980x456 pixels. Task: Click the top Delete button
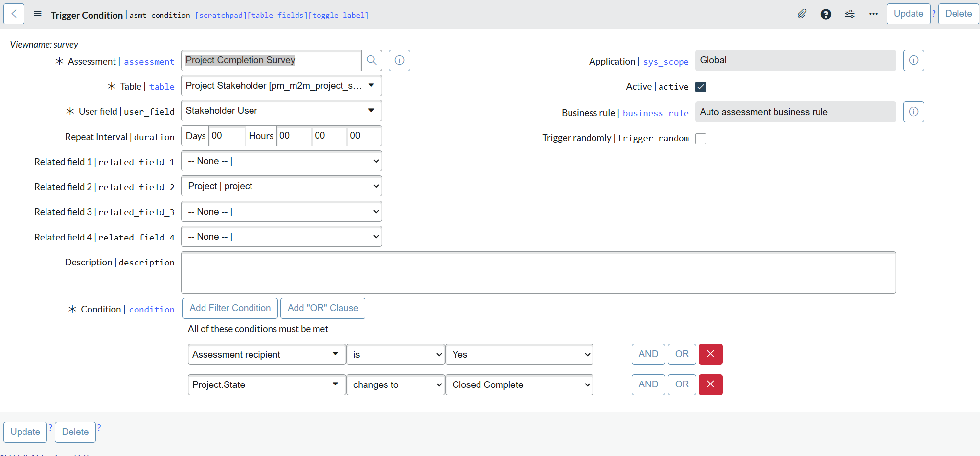click(958, 14)
